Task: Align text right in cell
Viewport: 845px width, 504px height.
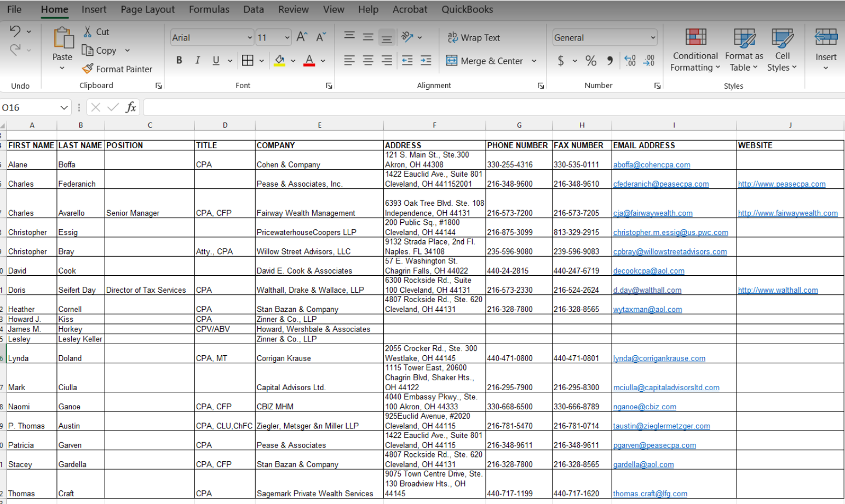Action: click(x=387, y=60)
